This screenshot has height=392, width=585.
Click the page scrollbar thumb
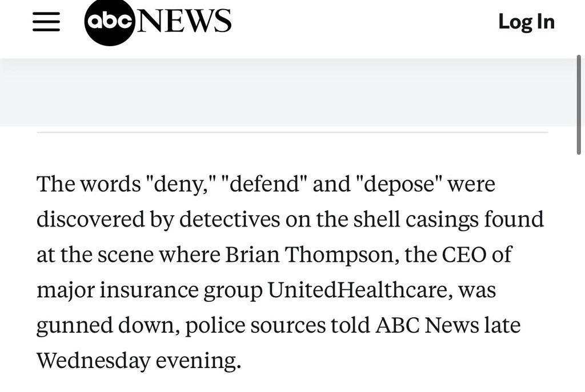(579, 104)
